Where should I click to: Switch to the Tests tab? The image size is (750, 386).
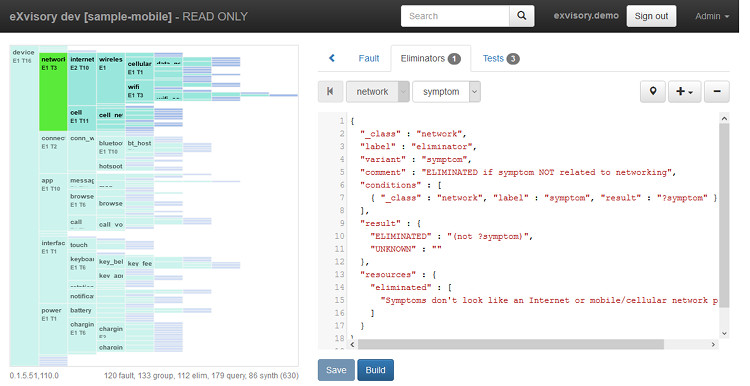click(500, 58)
